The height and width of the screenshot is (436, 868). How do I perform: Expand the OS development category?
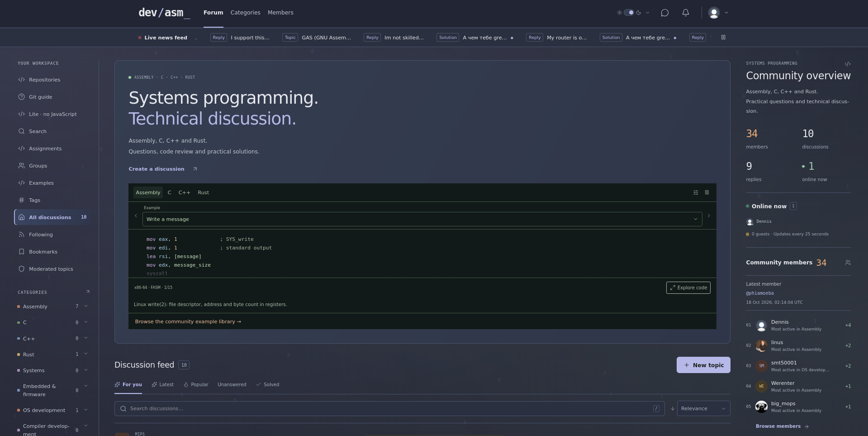click(86, 410)
